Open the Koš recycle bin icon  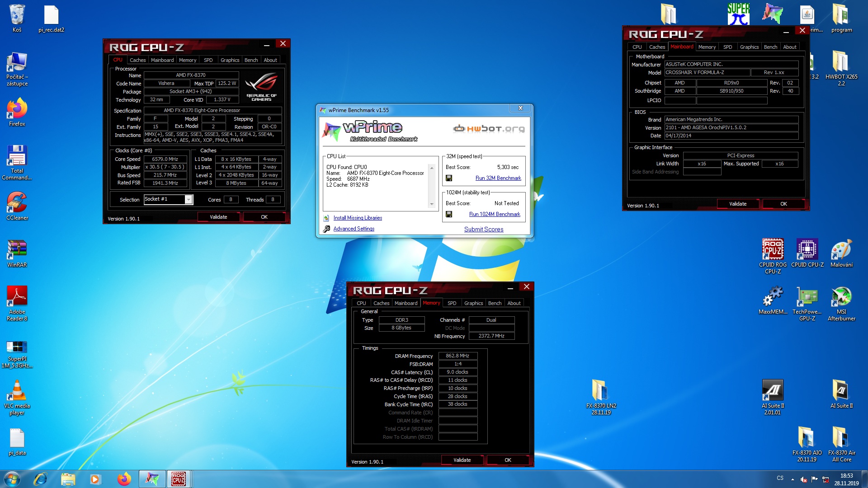[17, 18]
